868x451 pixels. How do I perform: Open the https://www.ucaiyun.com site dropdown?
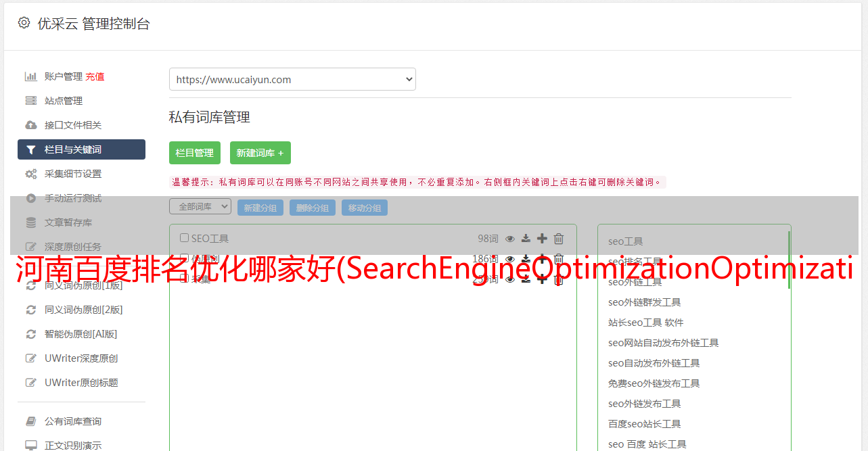[292, 79]
